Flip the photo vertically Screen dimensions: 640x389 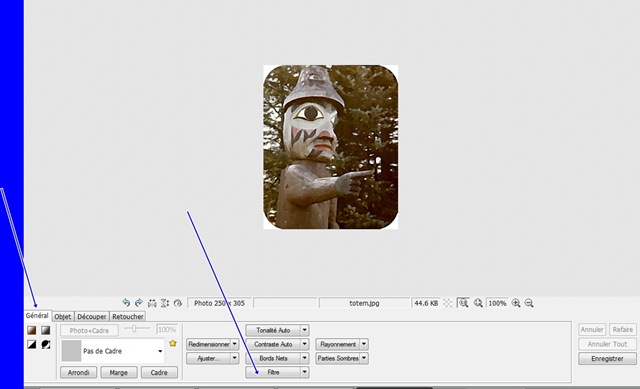coord(164,303)
